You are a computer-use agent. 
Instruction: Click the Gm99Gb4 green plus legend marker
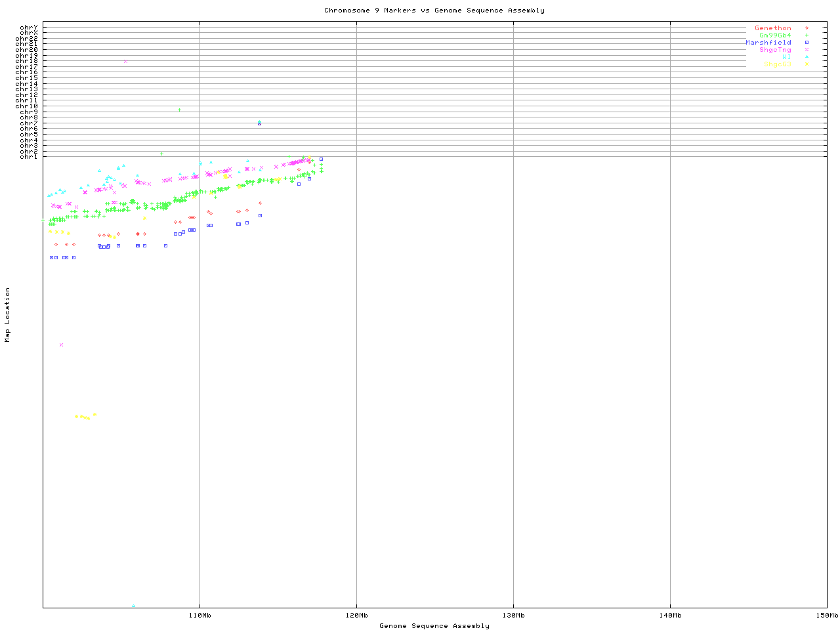[x=807, y=35]
